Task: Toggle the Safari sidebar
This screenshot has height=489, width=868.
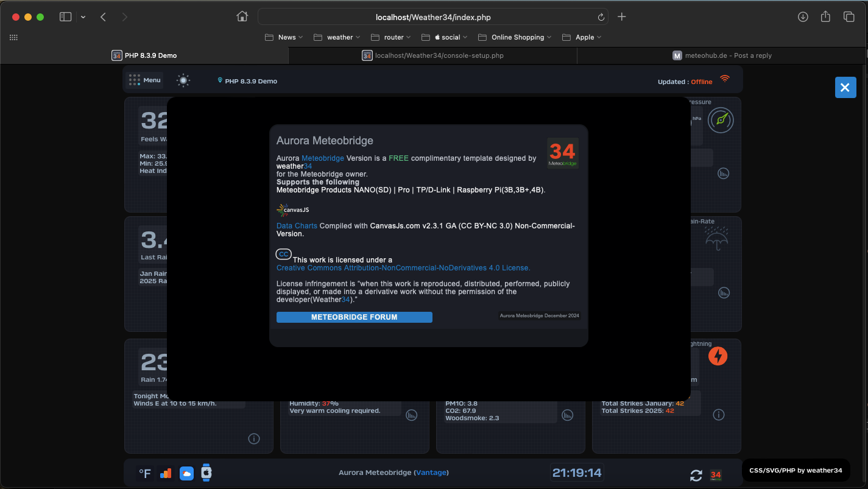Action: [65, 17]
